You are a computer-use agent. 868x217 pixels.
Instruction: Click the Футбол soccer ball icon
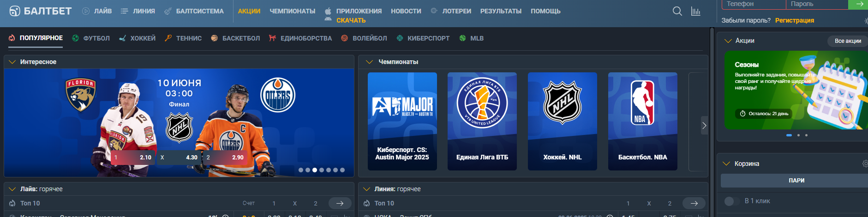[75, 38]
